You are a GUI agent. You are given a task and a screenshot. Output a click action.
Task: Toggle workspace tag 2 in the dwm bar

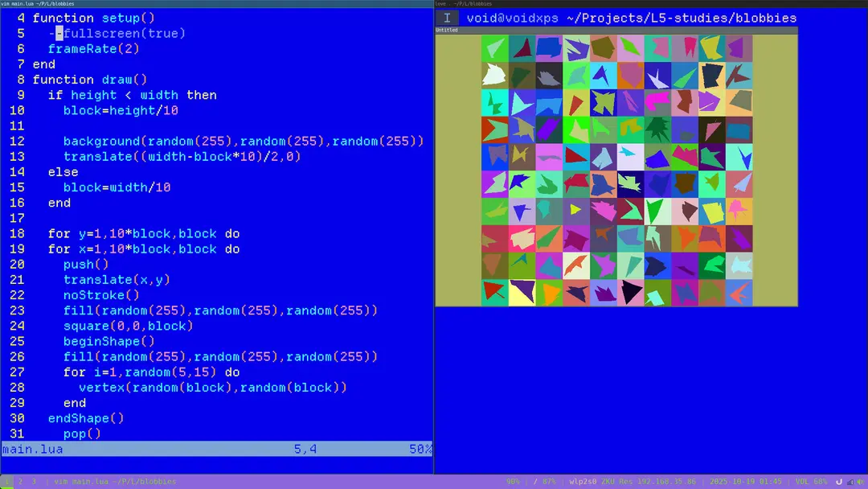click(x=19, y=481)
